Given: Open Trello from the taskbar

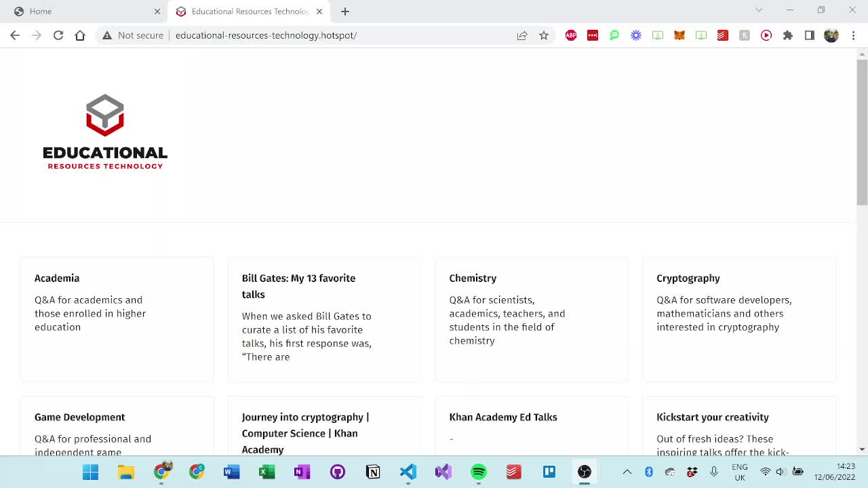Looking at the screenshot, I should 549,472.
